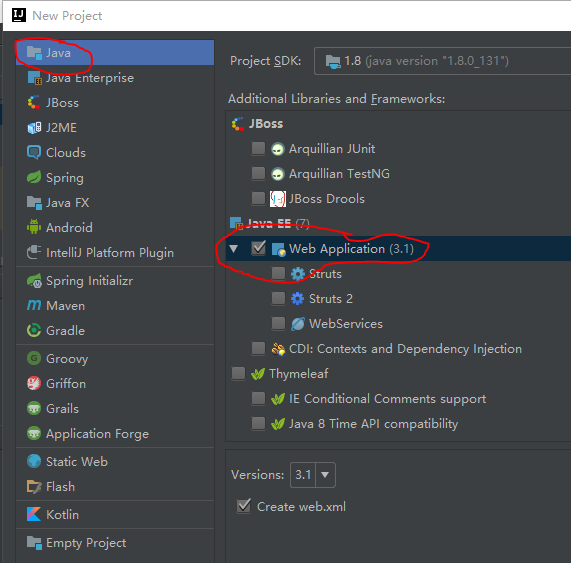Click the CDI beans icon
571x563 pixels.
pyautogui.click(x=278, y=349)
